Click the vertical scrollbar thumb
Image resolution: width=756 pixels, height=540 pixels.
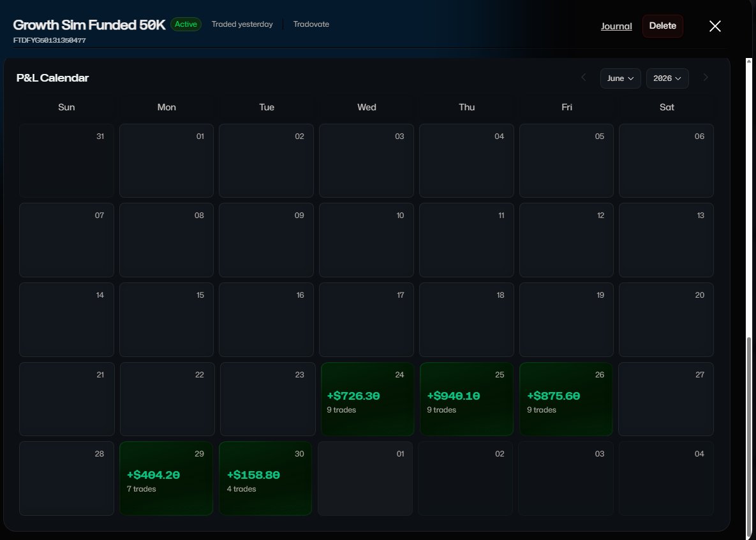coord(749,436)
